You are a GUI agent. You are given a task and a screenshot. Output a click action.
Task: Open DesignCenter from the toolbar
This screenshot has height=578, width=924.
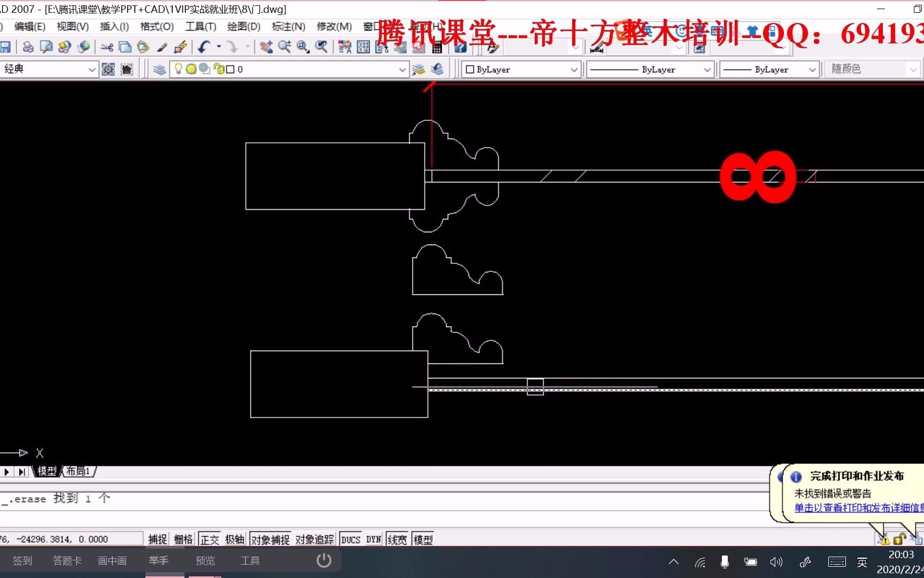tap(363, 47)
